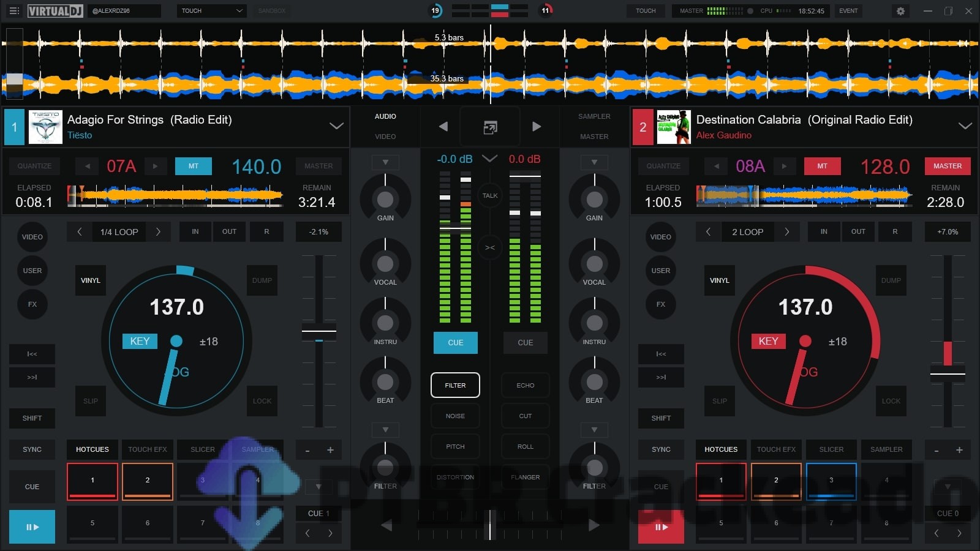This screenshot has height=551, width=980.
Task: Shift key up from 07A on deck 1
Action: (155, 166)
